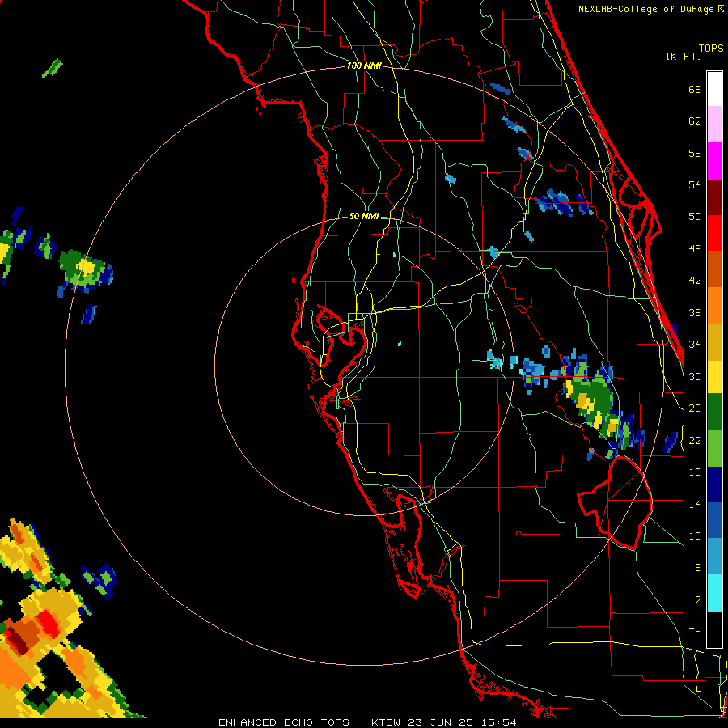
Task: Click the 34 value on the legend scale
Action: click(x=695, y=345)
